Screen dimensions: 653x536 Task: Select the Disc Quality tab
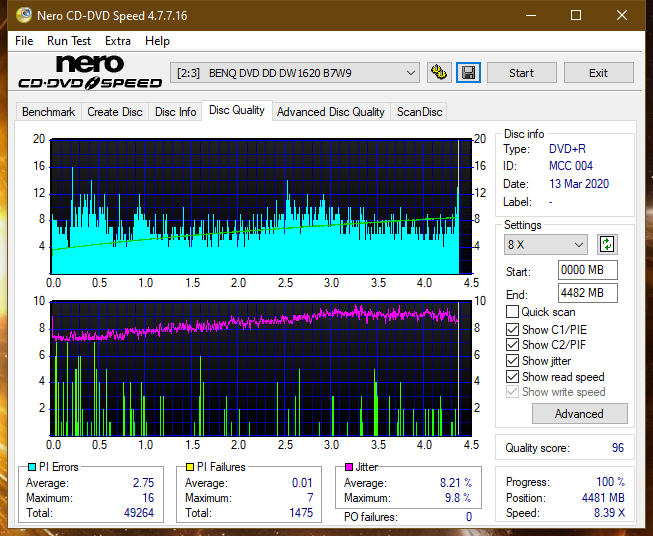pyautogui.click(x=237, y=110)
